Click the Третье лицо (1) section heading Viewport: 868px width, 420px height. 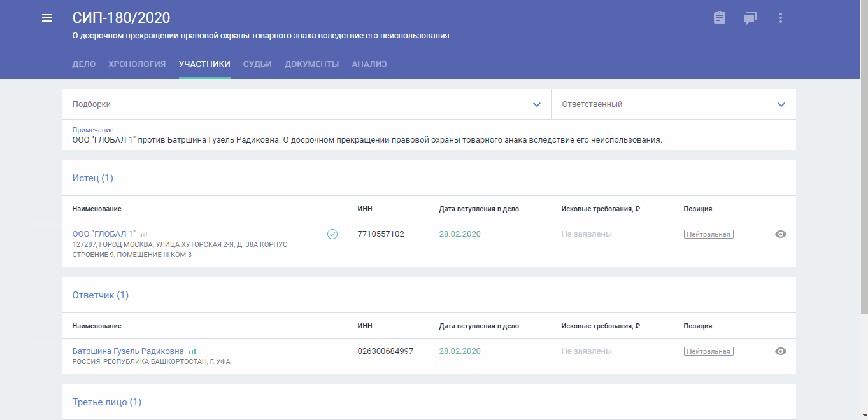(x=107, y=402)
